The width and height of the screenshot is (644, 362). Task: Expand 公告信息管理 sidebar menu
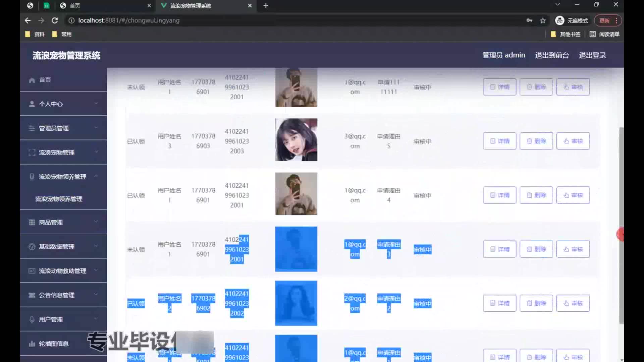coord(63,295)
